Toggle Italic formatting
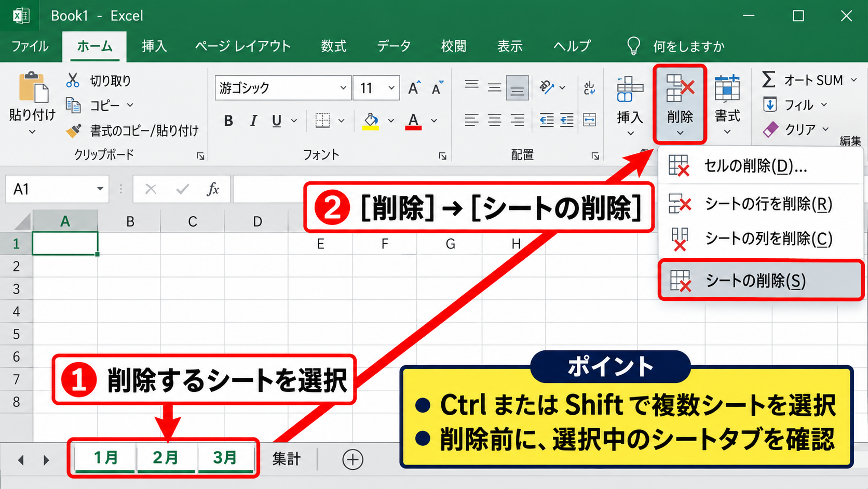 pyautogui.click(x=253, y=121)
